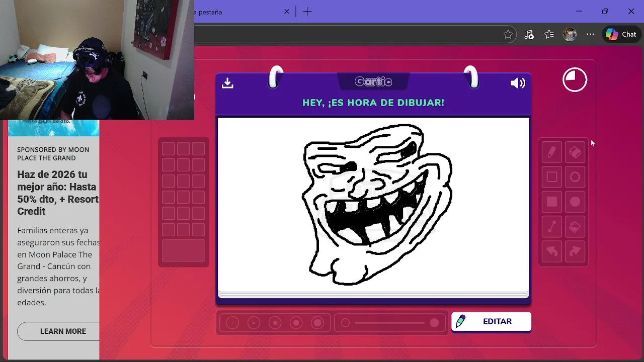Undo the last drawing stroke
The width and height of the screenshot is (644, 362).
552,252
